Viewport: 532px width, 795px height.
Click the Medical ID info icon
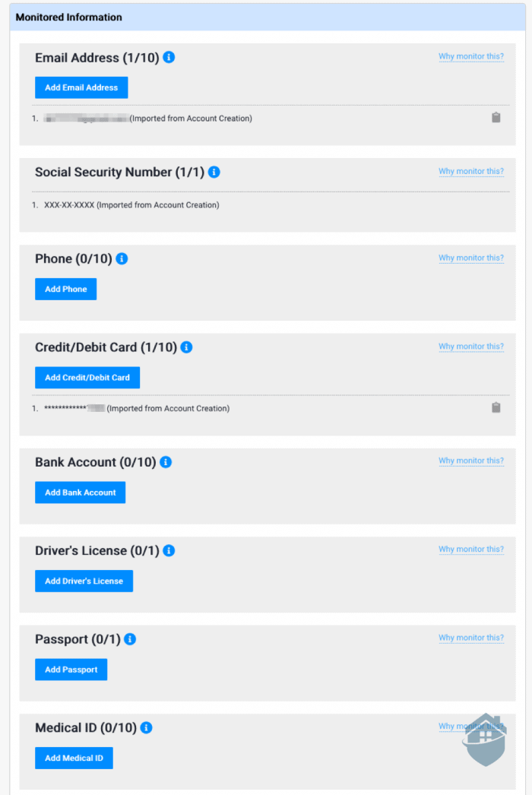(x=149, y=727)
